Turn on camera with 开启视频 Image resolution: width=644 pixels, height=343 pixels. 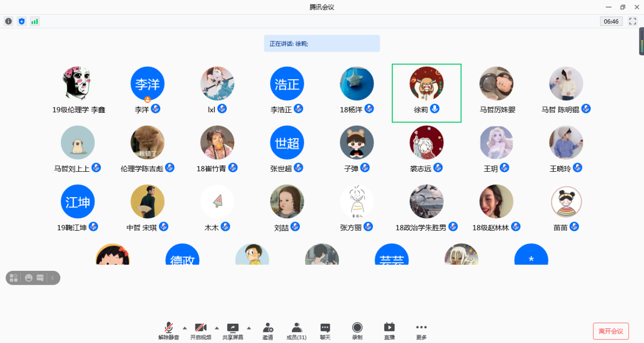click(200, 331)
